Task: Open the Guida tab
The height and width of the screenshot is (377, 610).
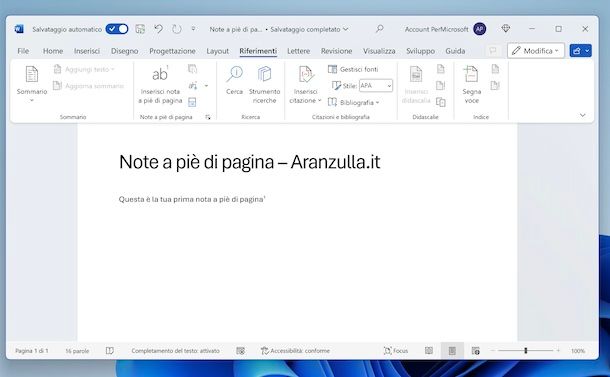Action: [455, 51]
